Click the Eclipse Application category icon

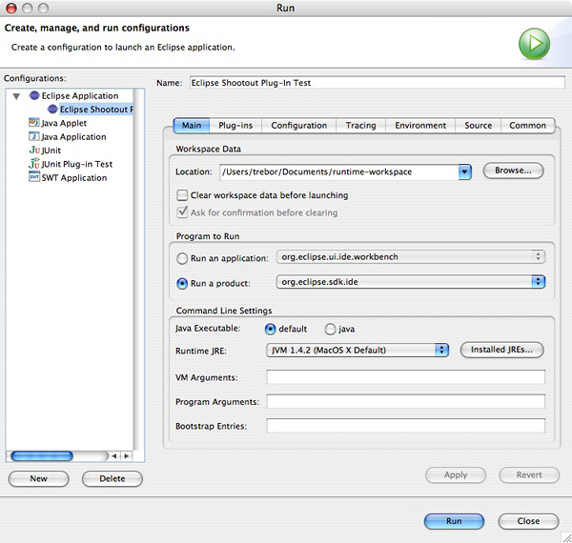(34, 96)
